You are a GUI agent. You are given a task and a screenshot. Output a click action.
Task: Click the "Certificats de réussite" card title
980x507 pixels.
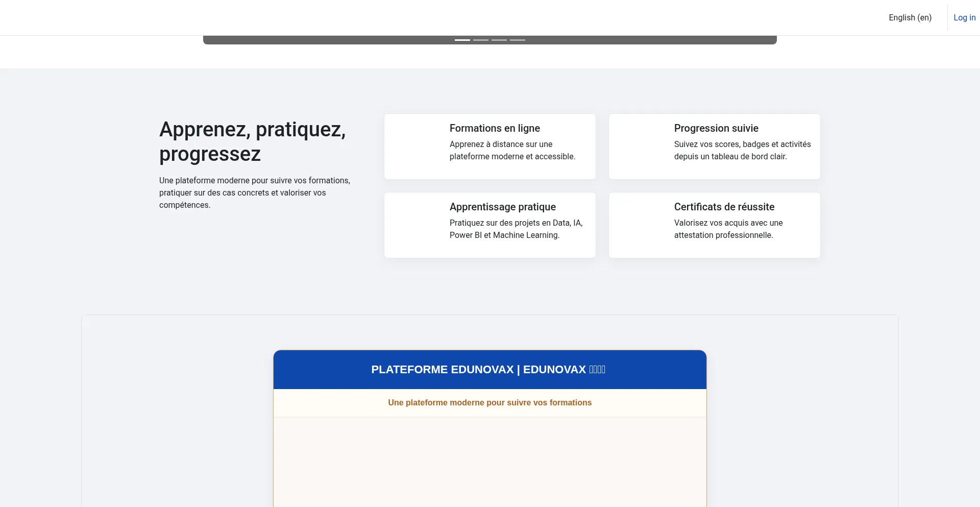[x=724, y=207]
